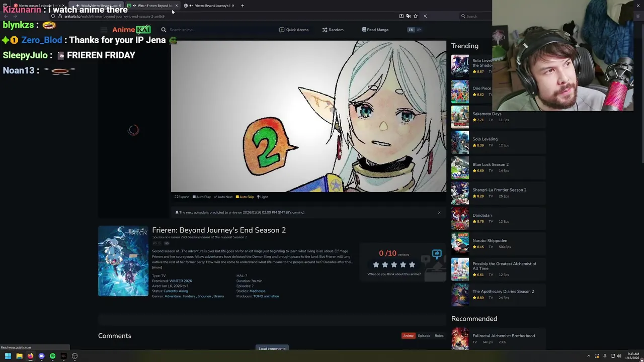The image size is (644, 362).
Task: Expand synopsis with [more]
Action: tap(157, 267)
